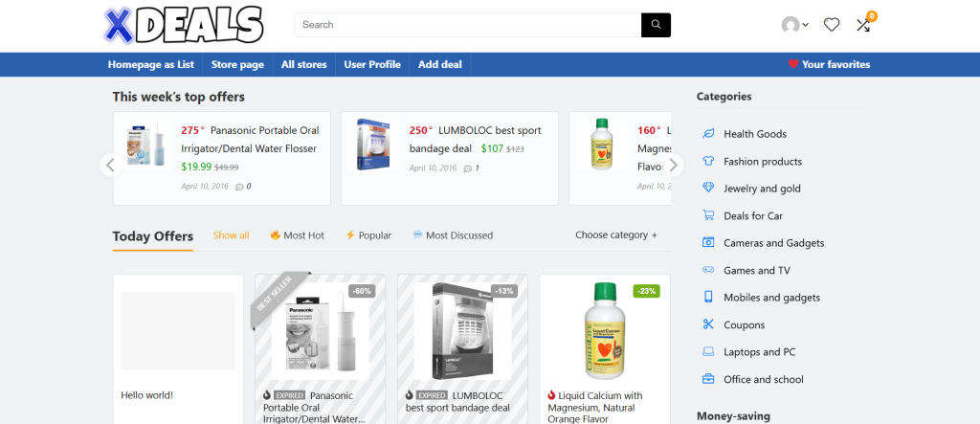Click the Deals for Car cart icon
The width and height of the screenshot is (980, 424).
(x=708, y=215)
